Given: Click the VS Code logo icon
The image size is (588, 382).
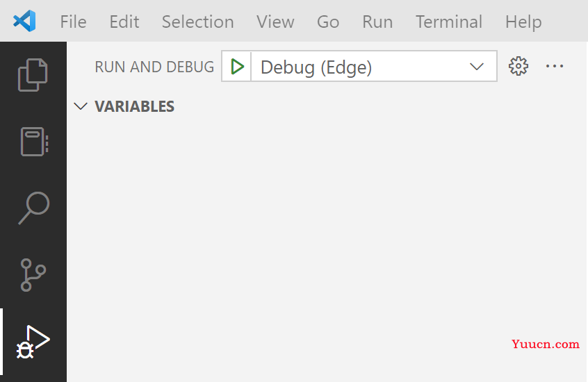Looking at the screenshot, I should [x=24, y=22].
